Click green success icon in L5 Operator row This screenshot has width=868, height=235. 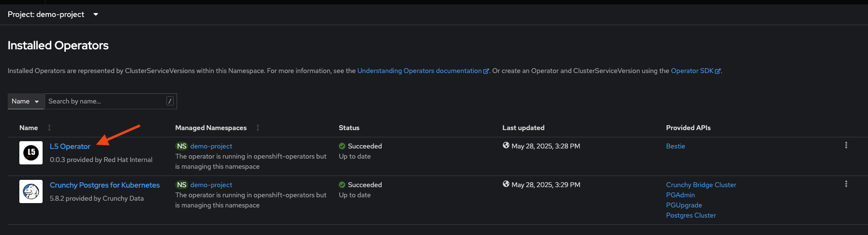[342, 146]
